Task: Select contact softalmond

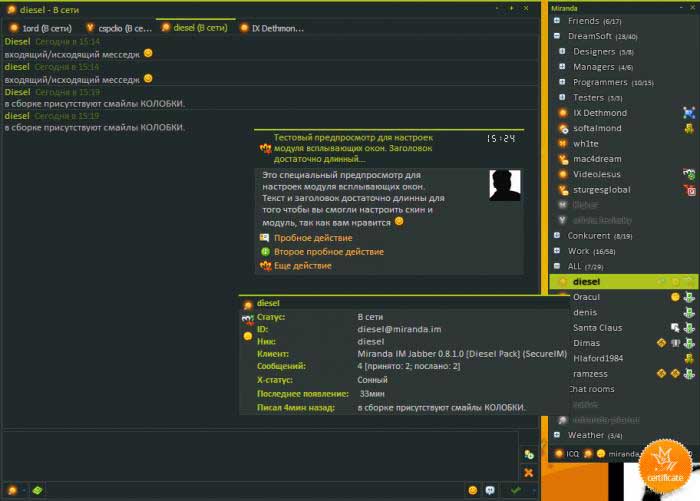Action: coord(597,128)
